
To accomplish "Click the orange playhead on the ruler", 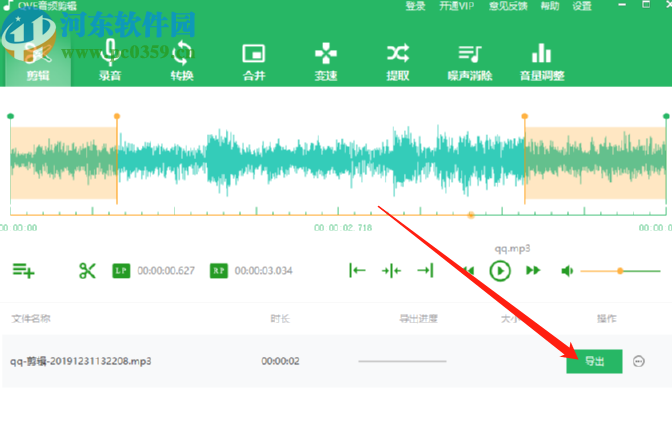I will tap(471, 215).
